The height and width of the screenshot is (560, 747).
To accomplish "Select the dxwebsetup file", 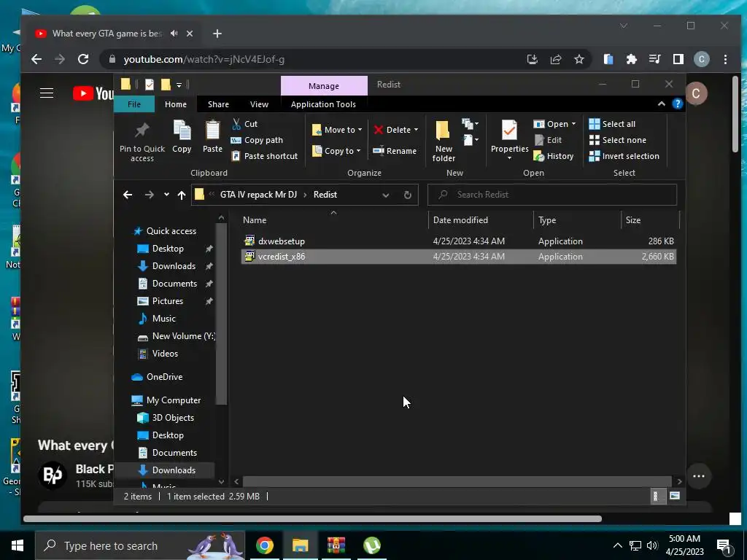I will click(458, 241).
